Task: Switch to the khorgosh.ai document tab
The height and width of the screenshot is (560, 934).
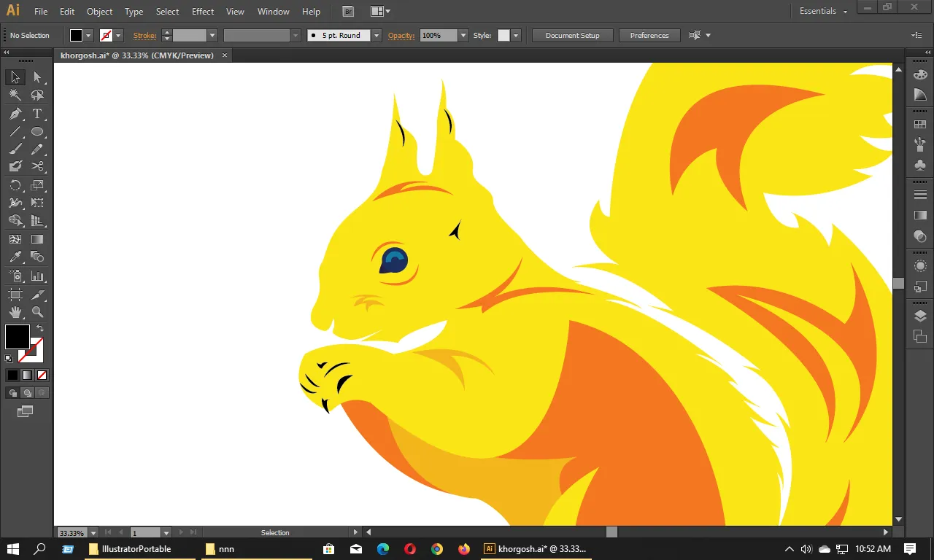Action: pos(137,55)
